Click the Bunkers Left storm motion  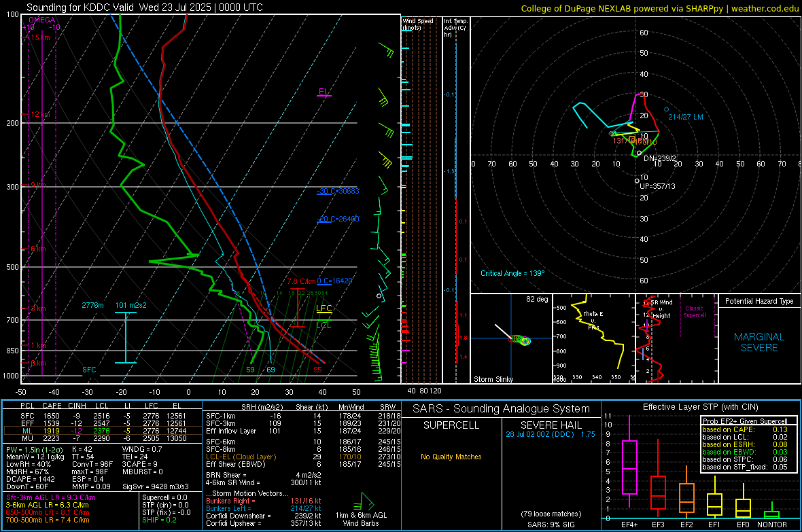click(264, 508)
